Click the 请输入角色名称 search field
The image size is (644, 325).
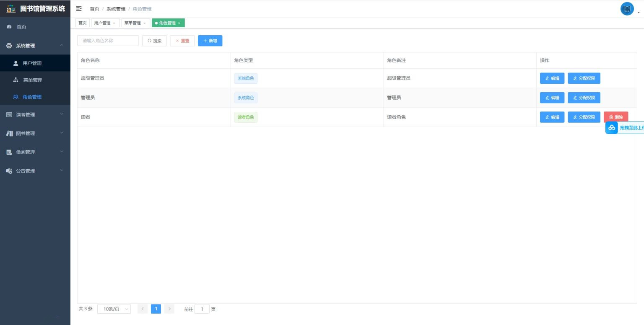coord(108,41)
